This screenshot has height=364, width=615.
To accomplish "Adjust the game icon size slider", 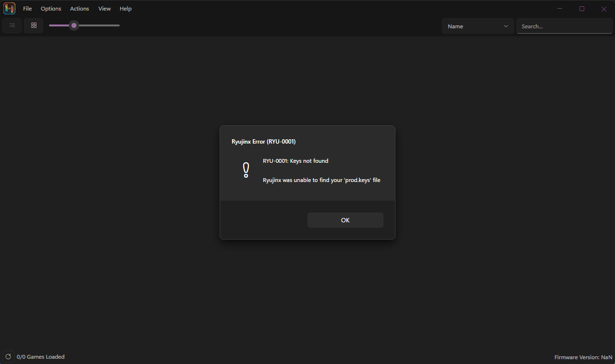I will point(74,25).
